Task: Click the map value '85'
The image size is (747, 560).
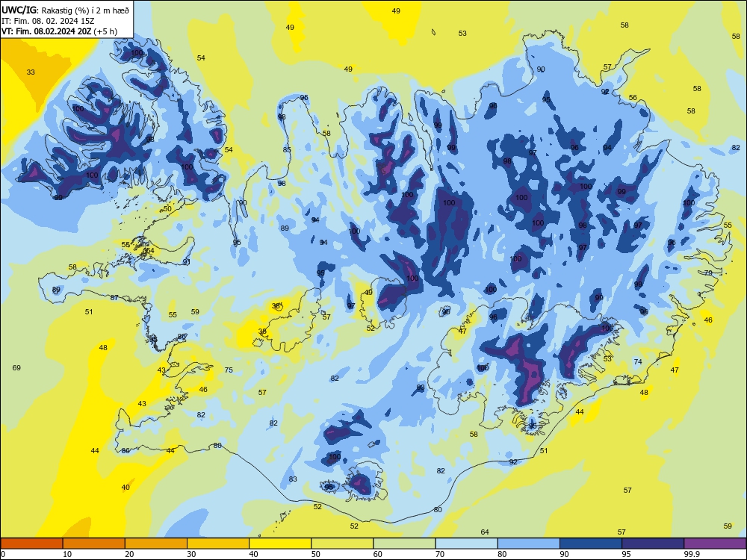Action: tap(287, 150)
